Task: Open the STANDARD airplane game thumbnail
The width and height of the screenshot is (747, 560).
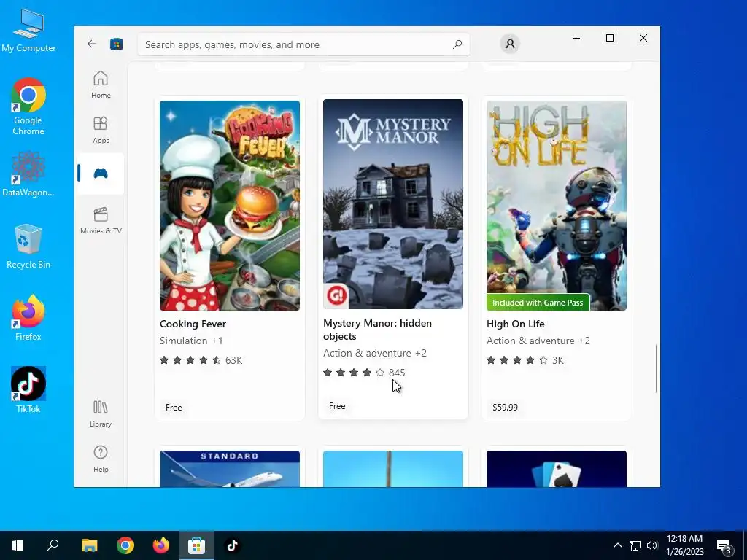Action: coord(230,469)
